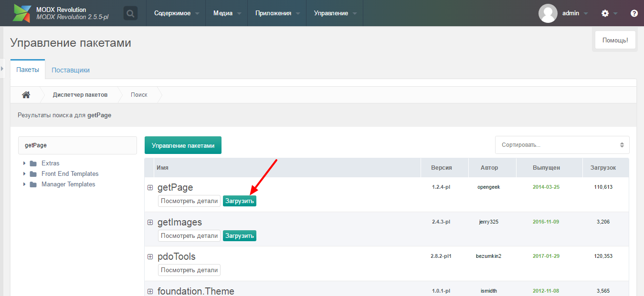
Task: Focus the getPage search input field
Action: 77,145
